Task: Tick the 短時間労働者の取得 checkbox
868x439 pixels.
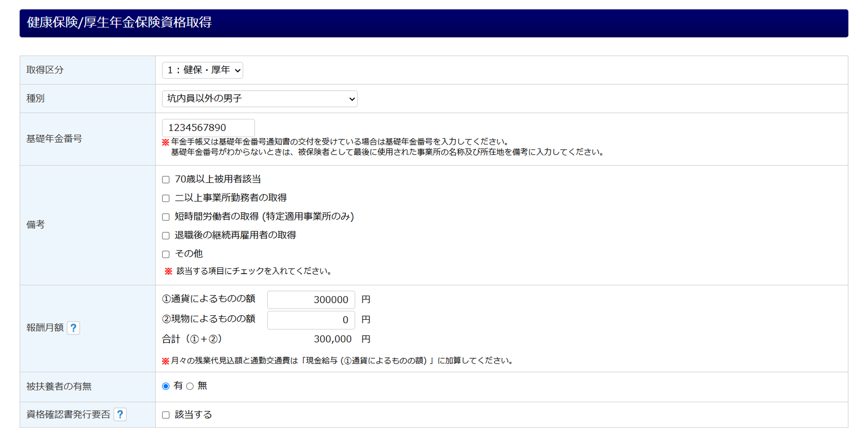Action: pos(166,217)
